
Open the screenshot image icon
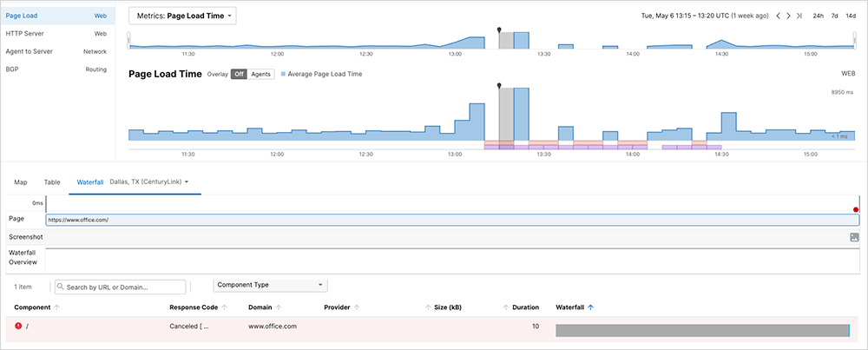pyautogui.click(x=854, y=236)
